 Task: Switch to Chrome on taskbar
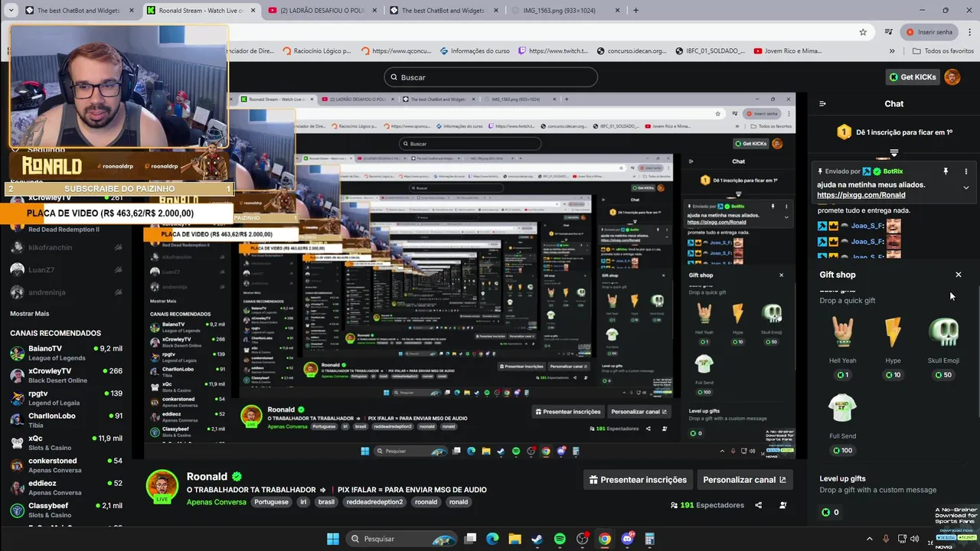click(605, 539)
